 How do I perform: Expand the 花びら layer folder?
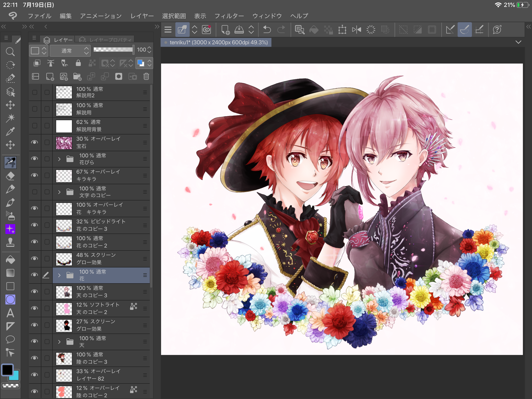tap(59, 159)
